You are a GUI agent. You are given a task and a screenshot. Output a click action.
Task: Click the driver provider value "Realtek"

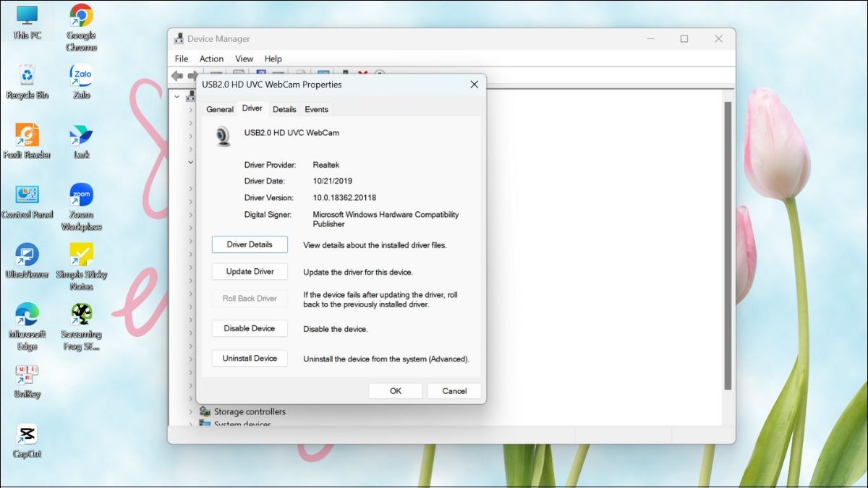[x=327, y=165]
